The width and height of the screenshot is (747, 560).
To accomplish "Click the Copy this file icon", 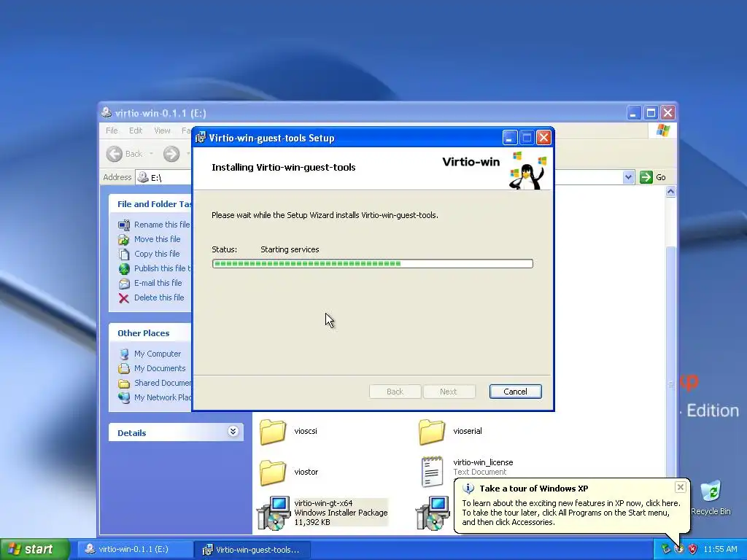I will point(124,254).
